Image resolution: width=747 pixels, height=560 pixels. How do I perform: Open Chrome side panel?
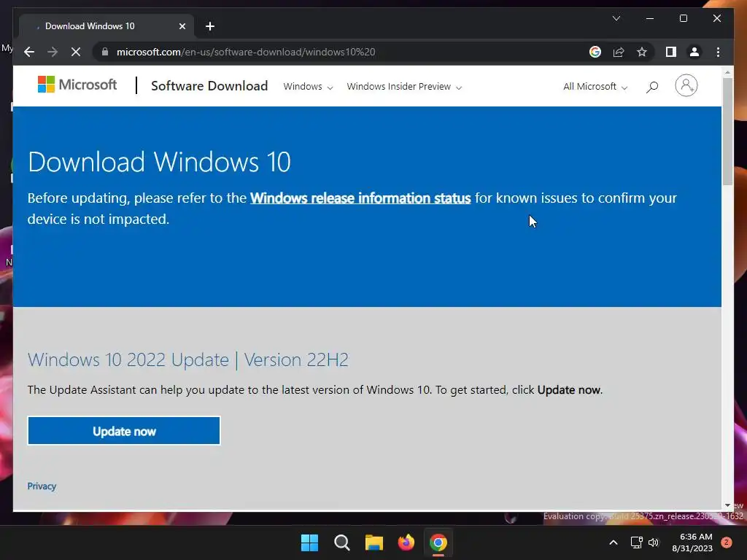pos(671,52)
